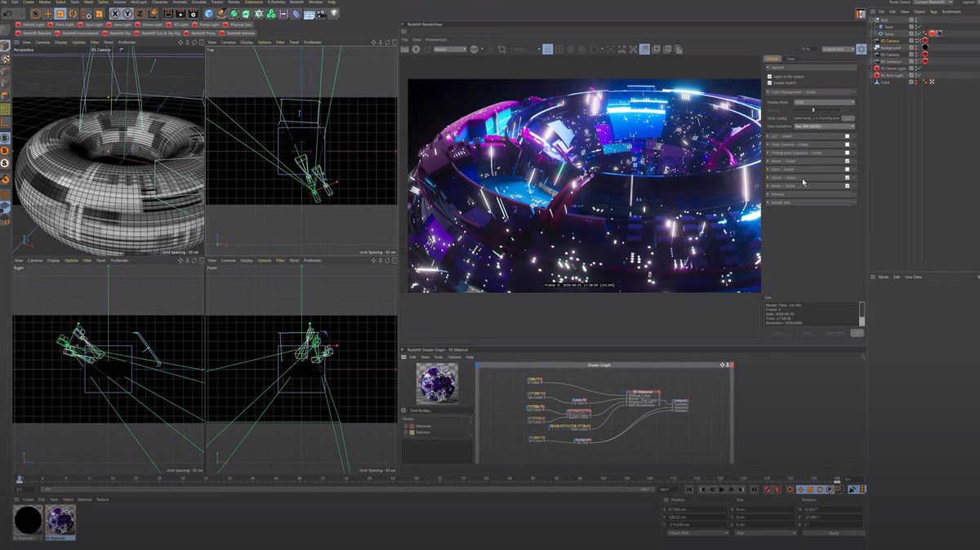Click the Position X value field
The width and height of the screenshot is (980, 550).
697,509
